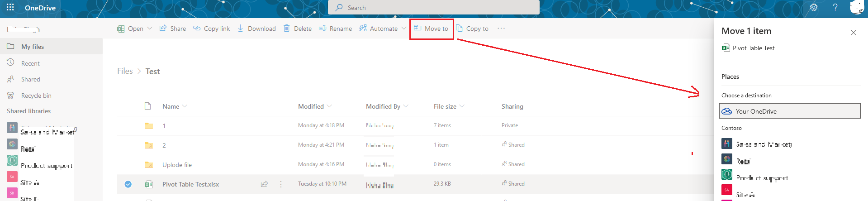Click the share icon on the Pivot Table Test row

coord(264,184)
